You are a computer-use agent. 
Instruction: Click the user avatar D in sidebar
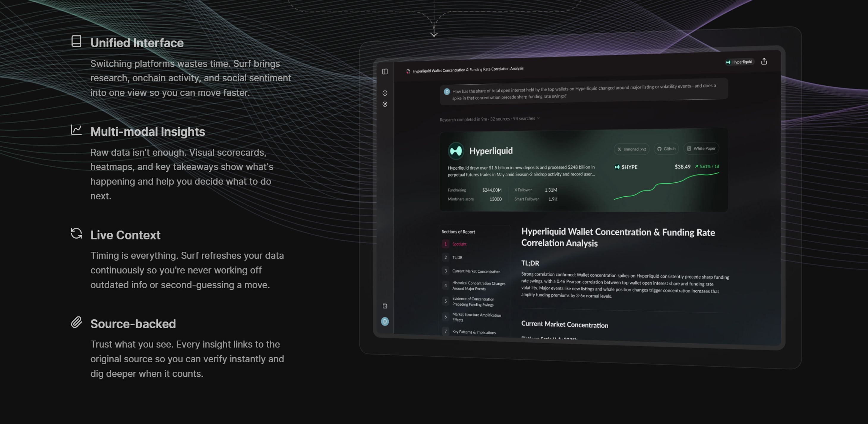pyautogui.click(x=385, y=321)
